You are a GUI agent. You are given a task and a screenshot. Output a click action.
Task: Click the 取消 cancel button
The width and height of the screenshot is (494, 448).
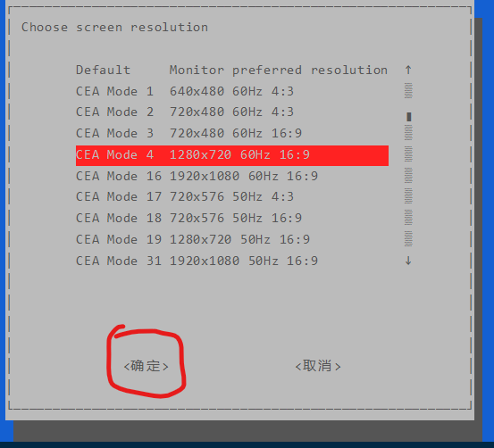pyautogui.click(x=318, y=366)
